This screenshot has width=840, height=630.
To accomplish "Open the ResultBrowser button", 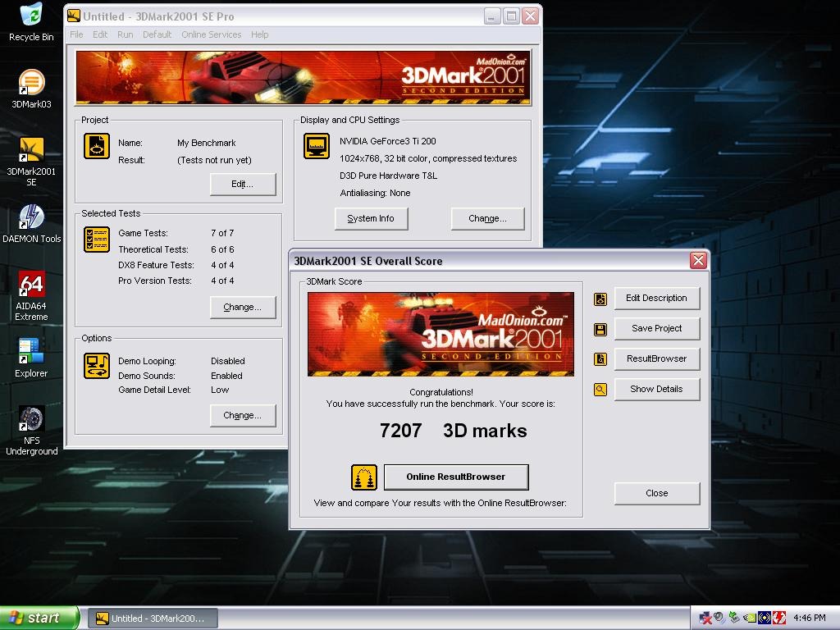I will tap(657, 359).
